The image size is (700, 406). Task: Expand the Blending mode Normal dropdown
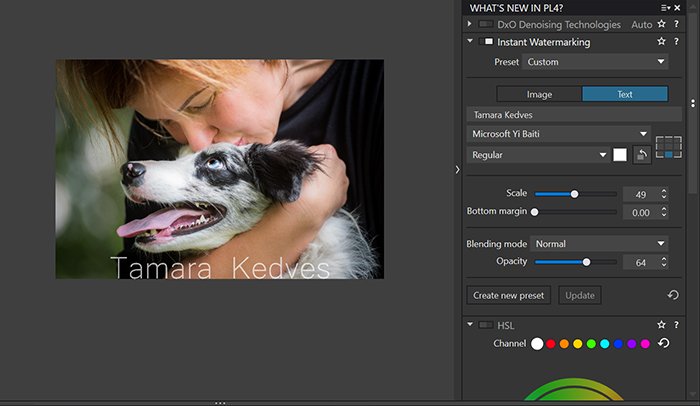click(x=599, y=243)
